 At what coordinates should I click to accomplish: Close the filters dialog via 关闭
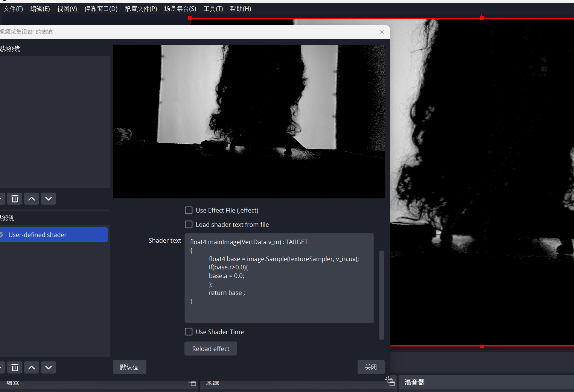[371, 367]
